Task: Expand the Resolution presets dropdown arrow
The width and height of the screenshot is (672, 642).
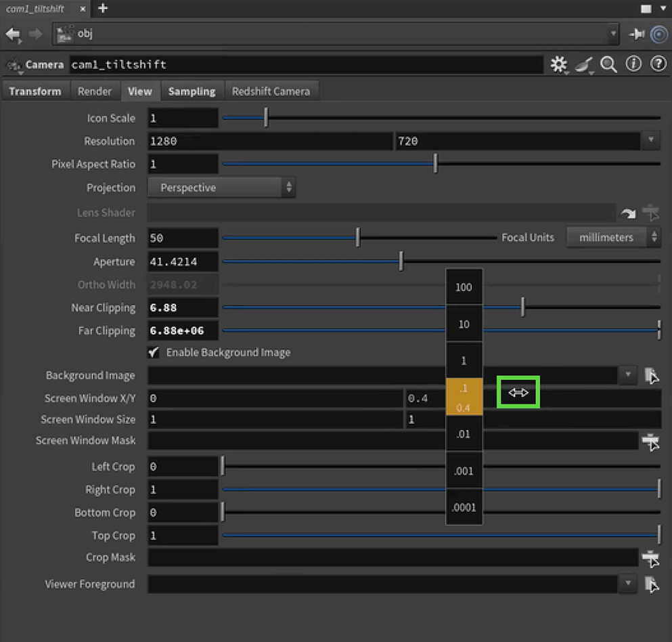Action: pos(650,141)
